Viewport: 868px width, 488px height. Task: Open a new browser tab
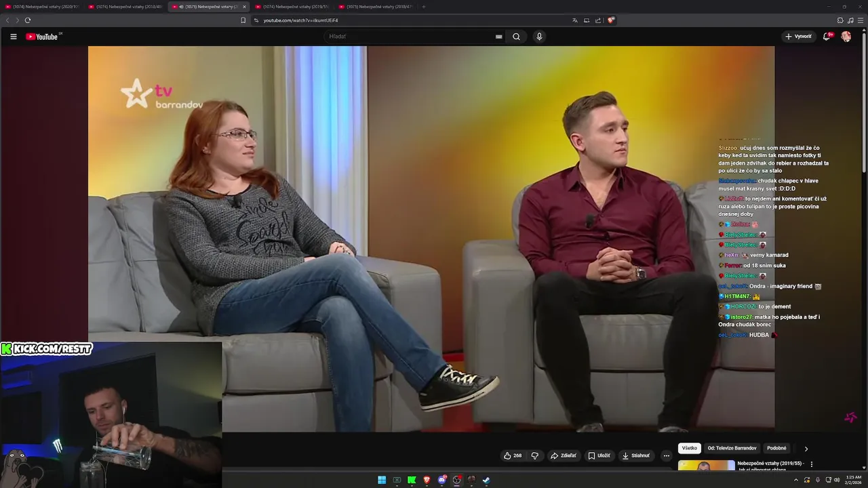424,7
